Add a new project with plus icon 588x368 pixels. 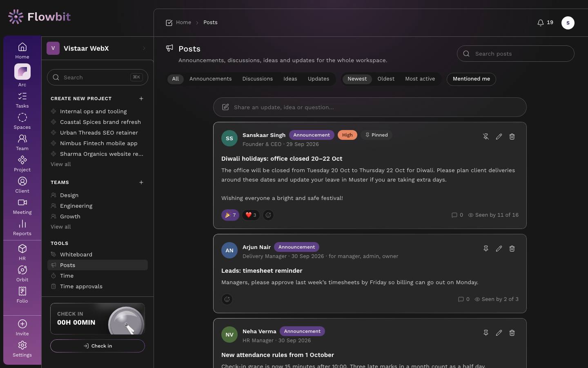click(141, 99)
